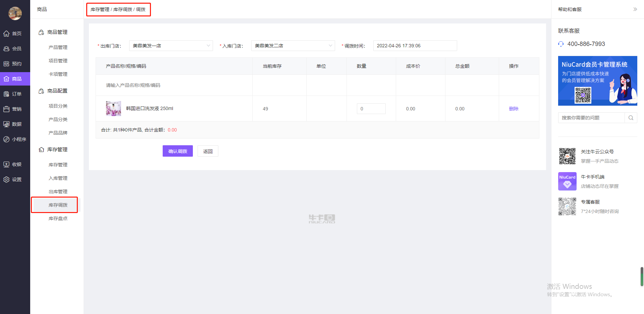Open 库存盘点 submenu item

click(58, 218)
